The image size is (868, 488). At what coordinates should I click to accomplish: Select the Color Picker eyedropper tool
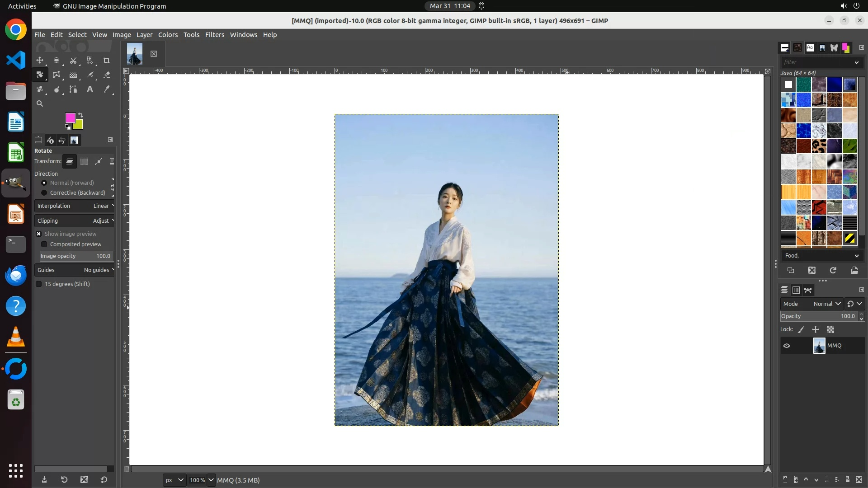click(107, 89)
